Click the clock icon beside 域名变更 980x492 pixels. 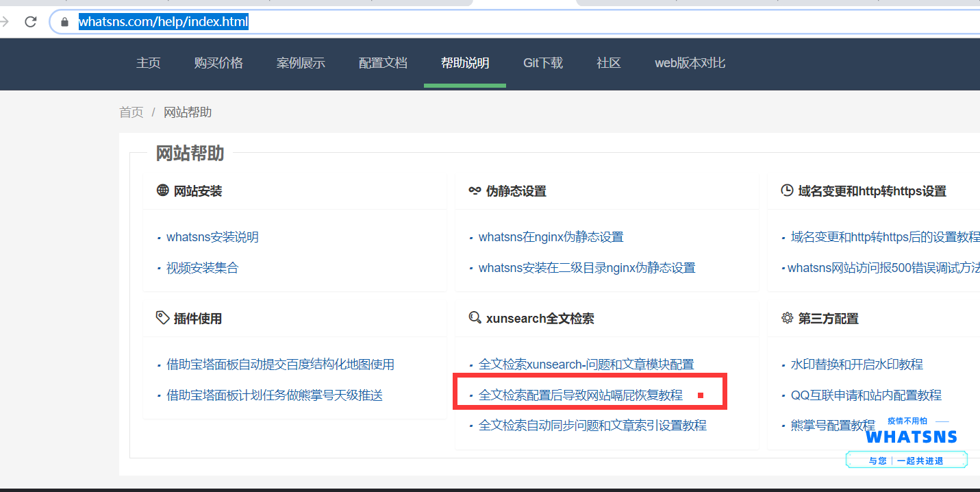[x=787, y=190]
